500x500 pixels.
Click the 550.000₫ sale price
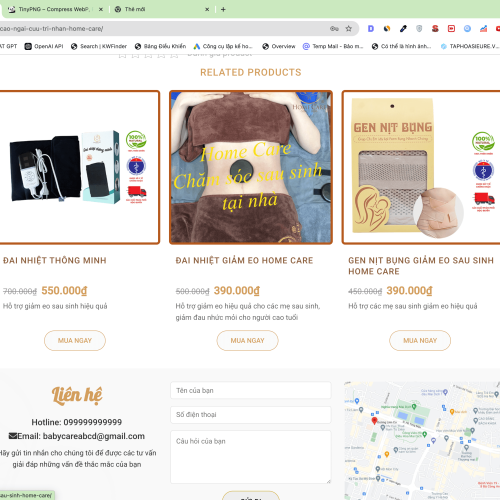[x=64, y=291]
